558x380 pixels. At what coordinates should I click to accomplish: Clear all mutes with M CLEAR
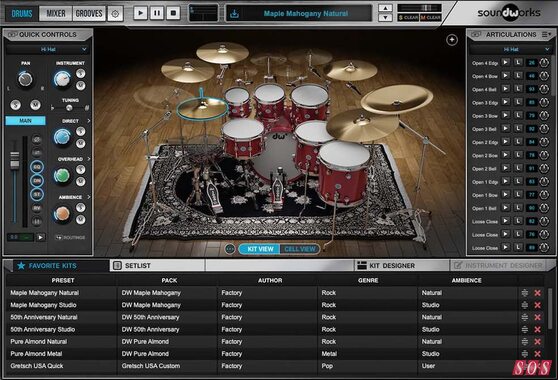pos(431,17)
